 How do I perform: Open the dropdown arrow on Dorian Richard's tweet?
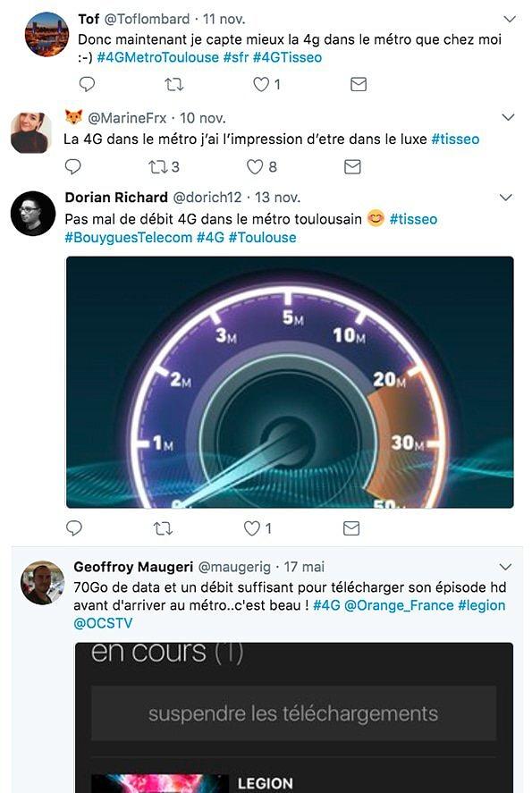point(506,198)
